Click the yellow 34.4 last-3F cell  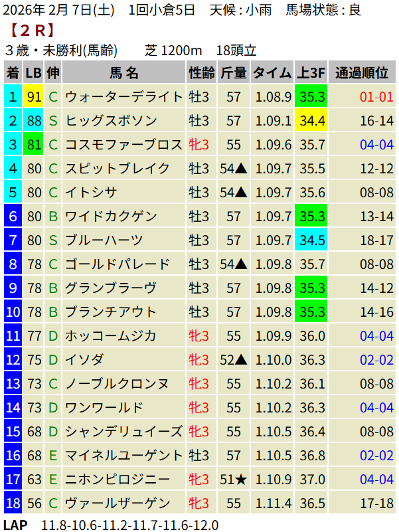(312, 121)
